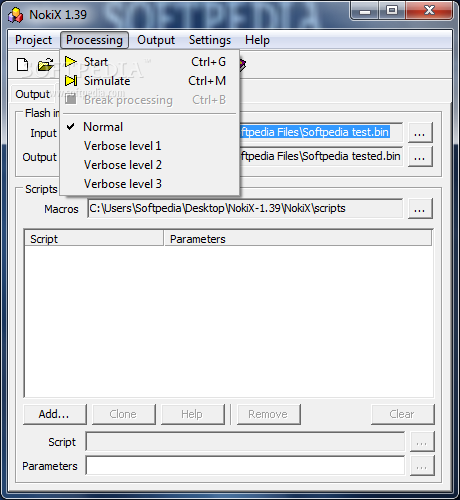Click the Macros path input field
Screen dimensions: 460x500
point(245,209)
